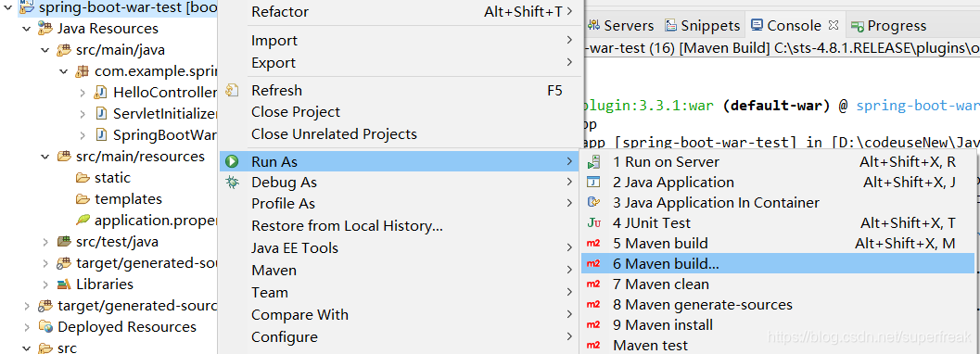
Task: Expand the src/test/java node
Action: point(45,242)
